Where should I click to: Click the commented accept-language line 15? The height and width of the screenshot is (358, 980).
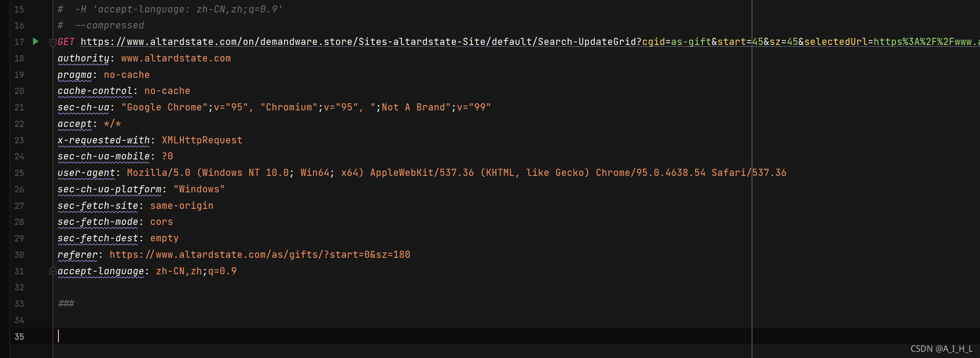click(170, 9)
